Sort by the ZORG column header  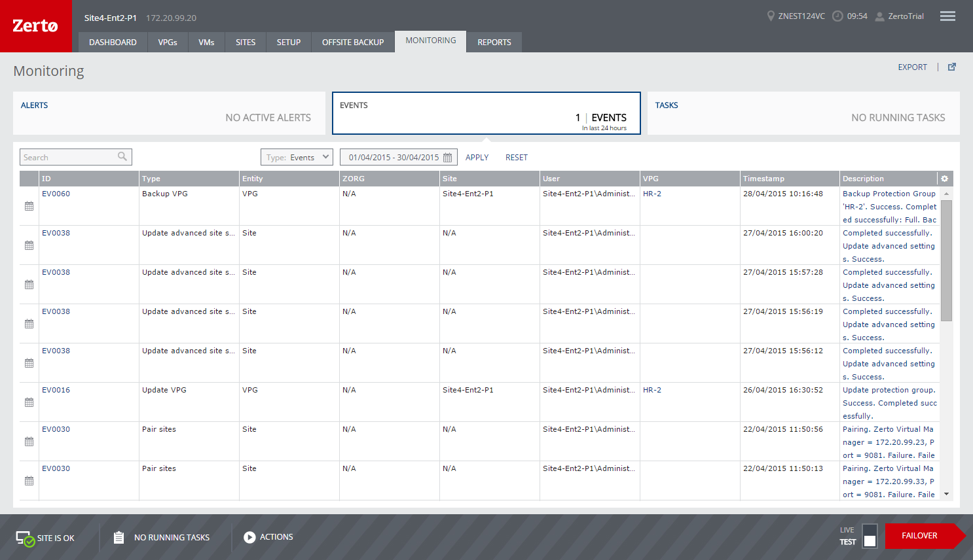(x=390, y=179)
